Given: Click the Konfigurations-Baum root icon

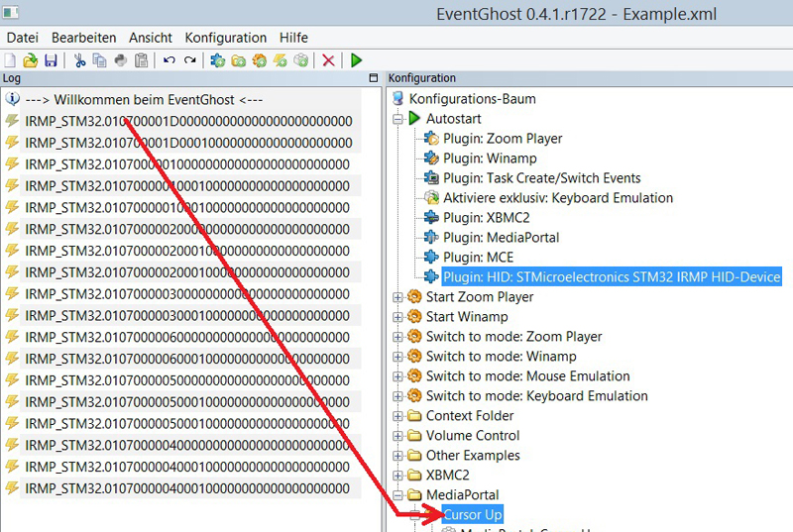Looking at the screenshot, I should click(x=398, y=98).
